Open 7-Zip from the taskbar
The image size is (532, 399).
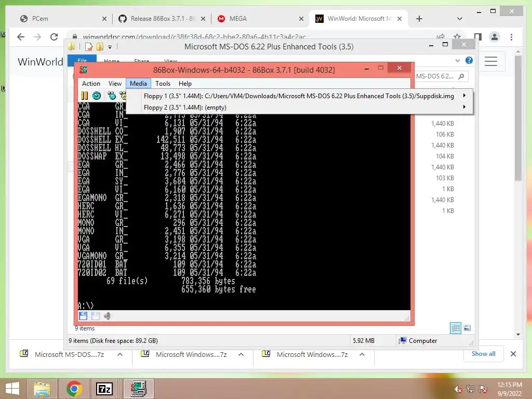[x=104, y=389]
